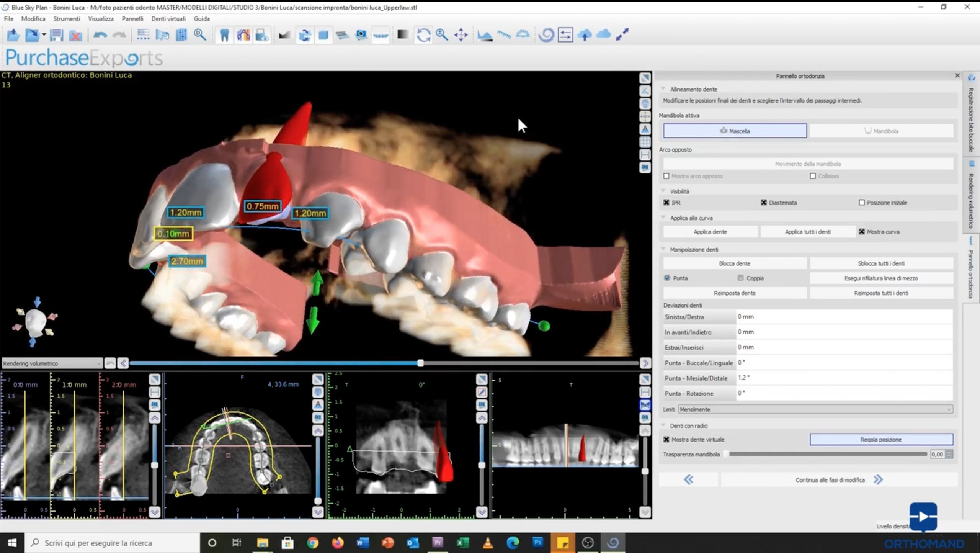Click the rotate view circular arrows icon
980x553 pixels.
coord(423,35)
